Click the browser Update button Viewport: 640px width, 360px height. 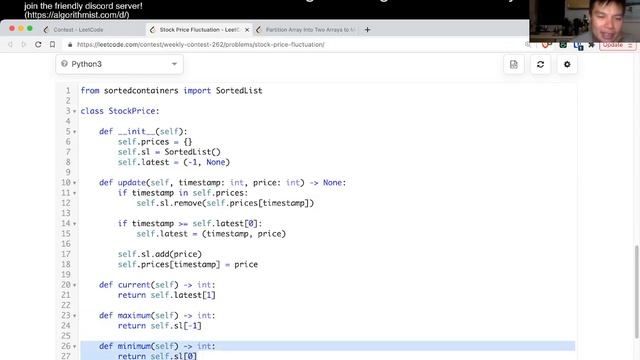click(618, 45)
